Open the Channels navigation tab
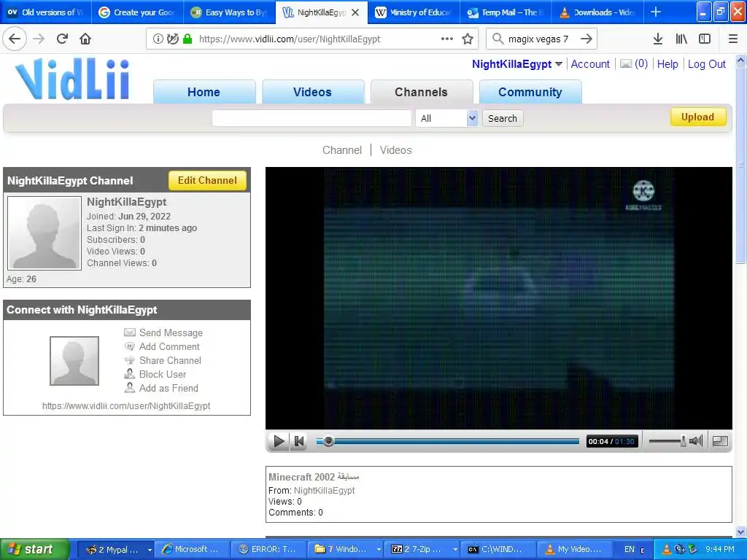This screenshot has width=747, height=560. coord(421,92)
